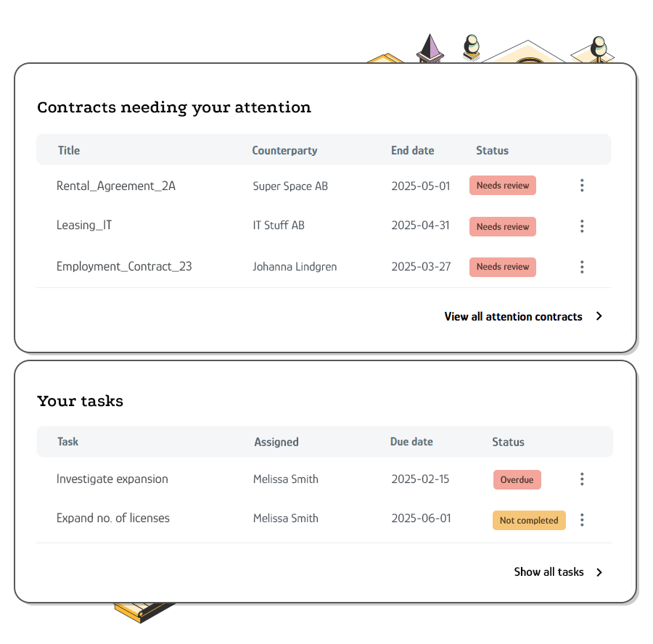Open more options for Expand no. of licenses
This screenshot has width=653, height=644.
(x=582, y=519)
